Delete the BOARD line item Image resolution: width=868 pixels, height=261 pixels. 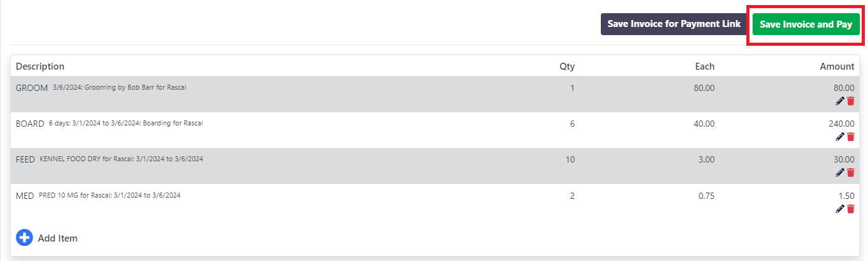point(850,137)
